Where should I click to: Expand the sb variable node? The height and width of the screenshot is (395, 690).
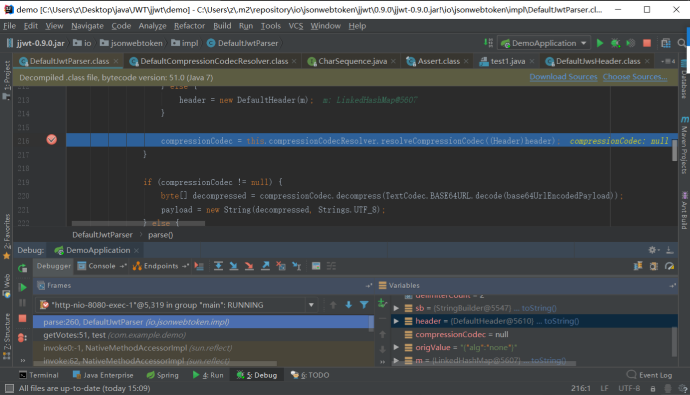tap(396, 308)
